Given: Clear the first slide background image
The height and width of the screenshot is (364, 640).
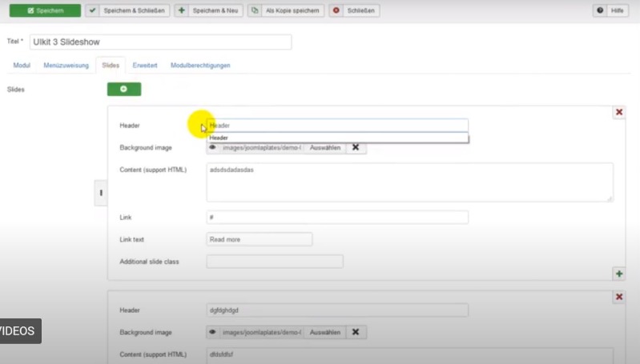Looking at the screenshot, I should coord(356,148).
